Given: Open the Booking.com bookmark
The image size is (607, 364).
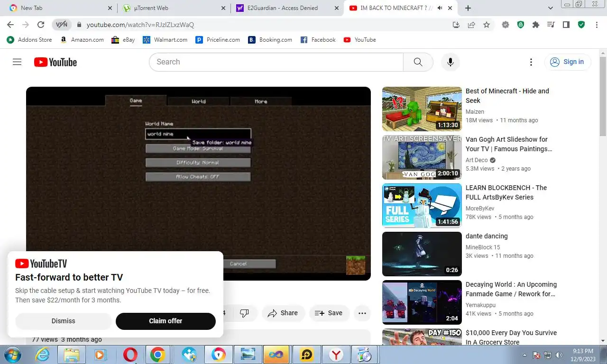Looking at the screenshot, I should 270,40.
